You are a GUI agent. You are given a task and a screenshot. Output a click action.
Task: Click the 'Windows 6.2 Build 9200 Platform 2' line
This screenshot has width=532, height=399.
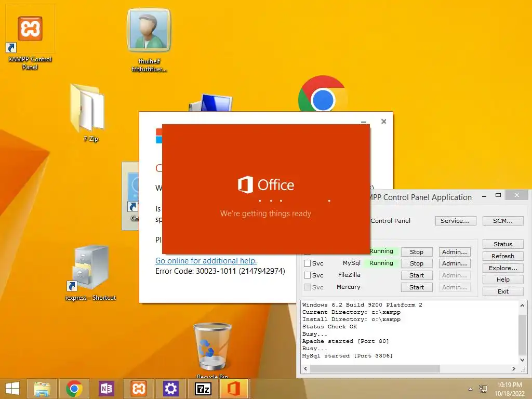pos(362,305)
